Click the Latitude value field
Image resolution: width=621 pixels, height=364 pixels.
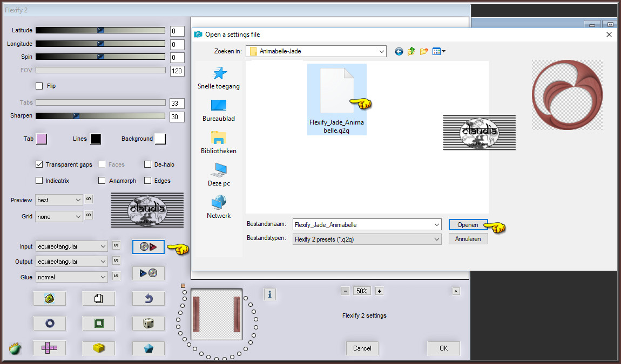click(177, 31)
